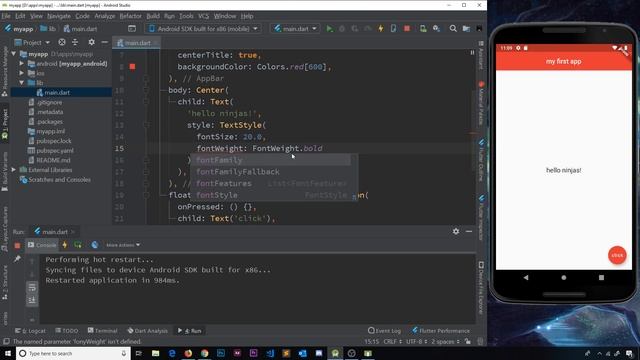Open the Event Log button in status bar
Image resolution: width=640 pixels, height=360 pixels.
[384, 331]
